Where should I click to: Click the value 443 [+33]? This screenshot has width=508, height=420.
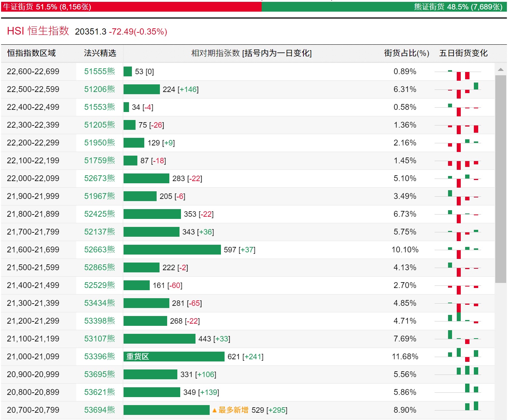click(214, 339)
